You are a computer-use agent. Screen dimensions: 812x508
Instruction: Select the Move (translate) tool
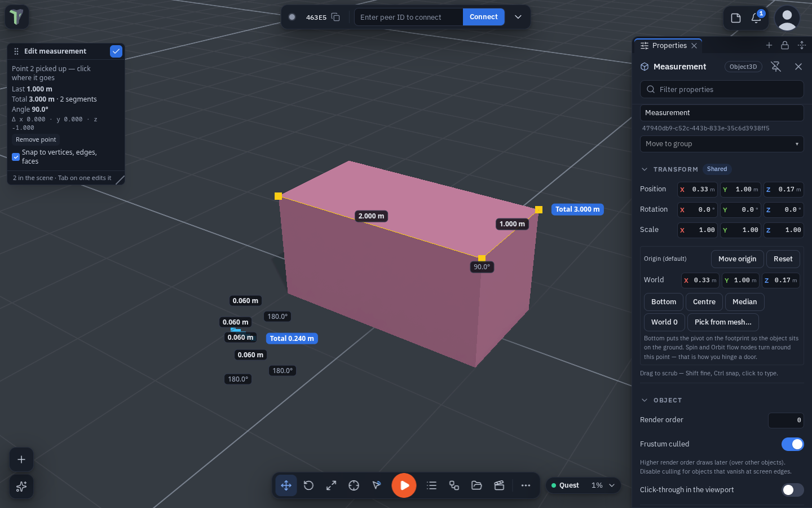coord(286,485)
